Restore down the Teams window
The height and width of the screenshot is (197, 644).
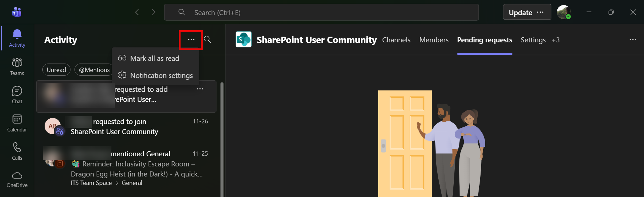click(x=611, y=12)
